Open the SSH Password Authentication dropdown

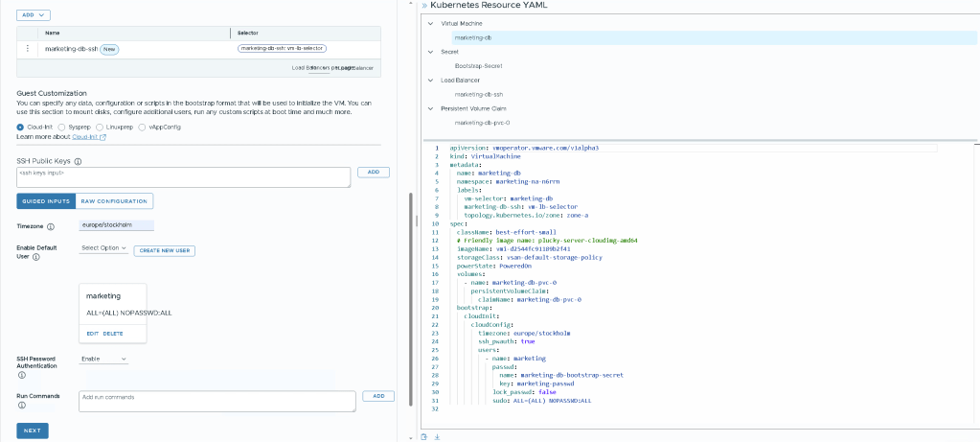[x=103, y=359]
